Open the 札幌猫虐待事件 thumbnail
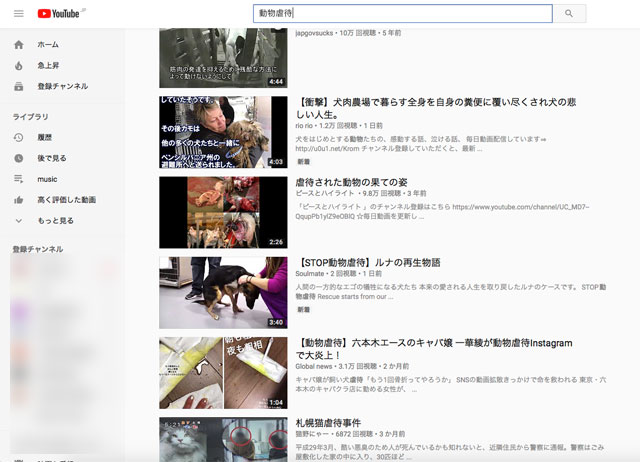The width and height of the screenshot is (640, 462). pos(223,440)
